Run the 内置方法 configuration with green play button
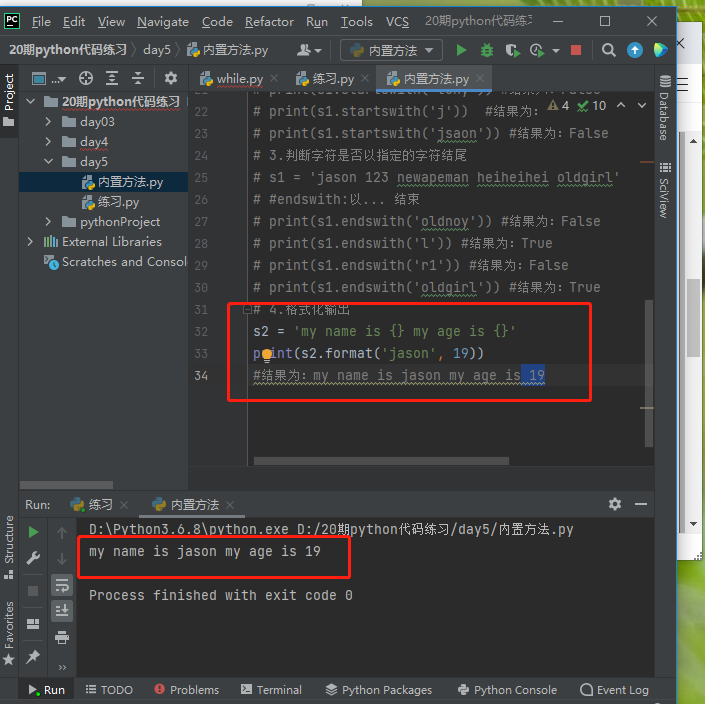The width and height of the screenshot is (705, 704). click(x=461, y=50)
